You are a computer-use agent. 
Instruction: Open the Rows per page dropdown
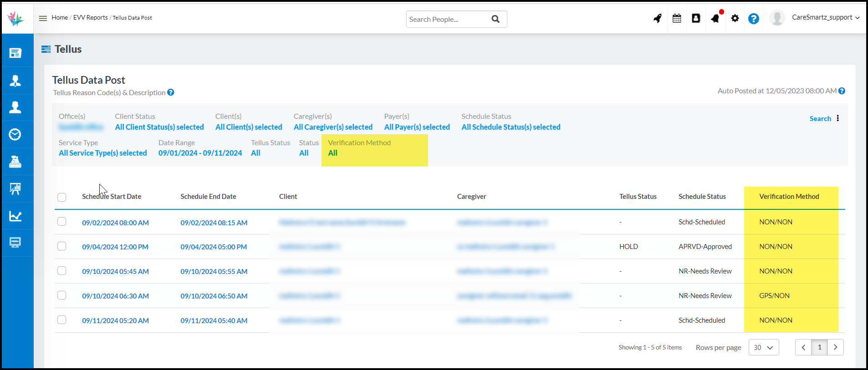point(763,347)
